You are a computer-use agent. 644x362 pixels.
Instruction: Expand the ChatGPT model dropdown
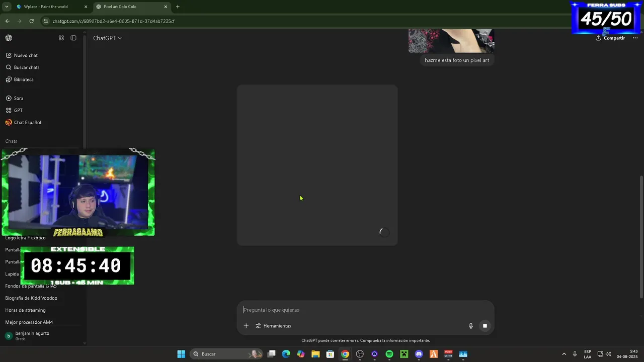pos(107,38)
